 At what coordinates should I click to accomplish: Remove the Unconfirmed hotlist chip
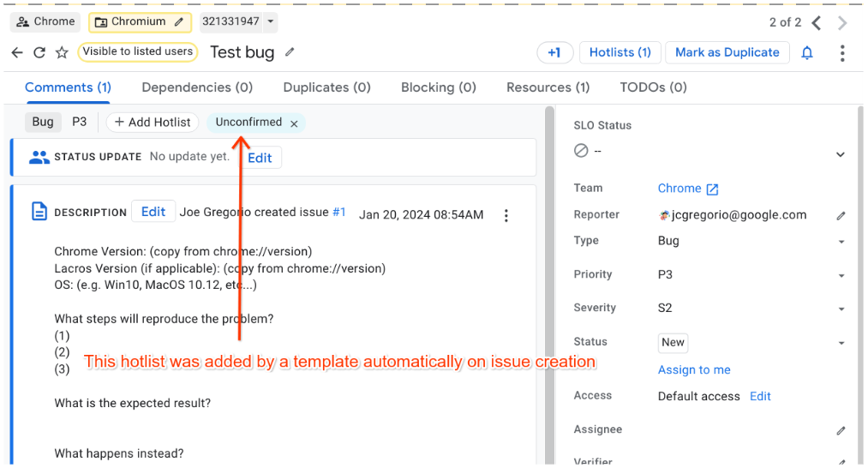[x=294, y=123]
